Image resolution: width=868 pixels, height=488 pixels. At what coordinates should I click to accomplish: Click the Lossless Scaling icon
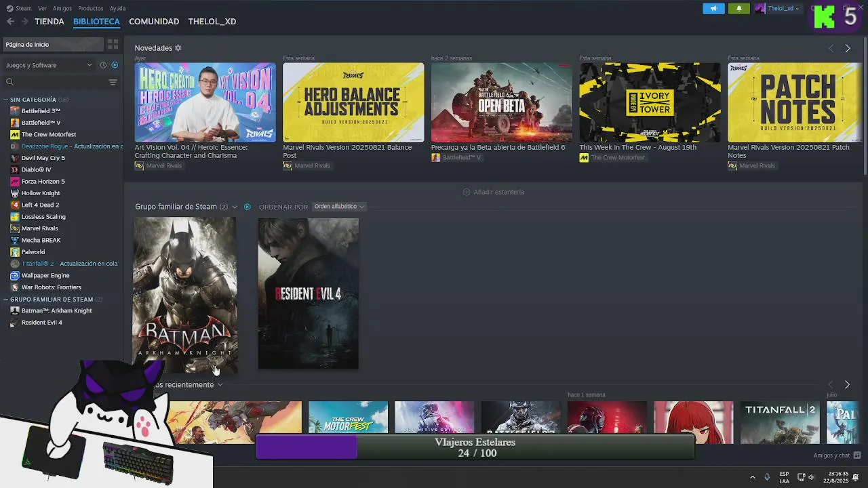[x=15, y=217]
